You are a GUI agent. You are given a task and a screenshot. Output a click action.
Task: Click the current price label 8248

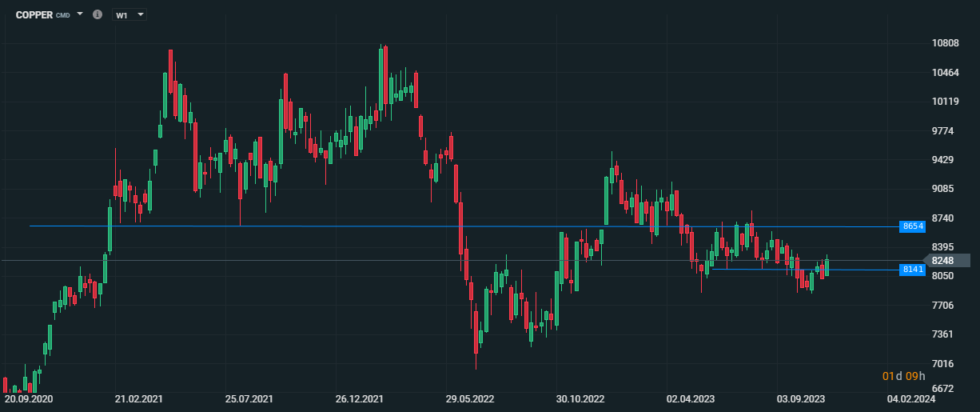pos(942,261)
